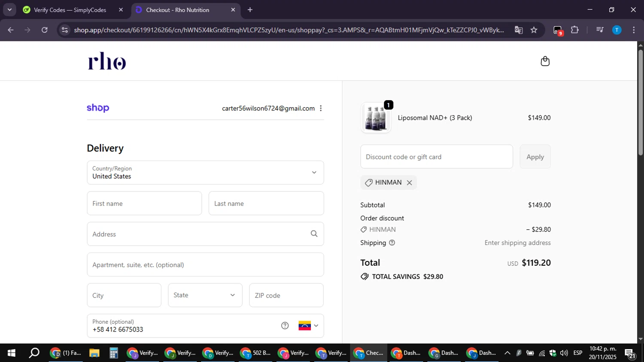This screenshot has height=362, width=644.
Task: Click 'Enter shipping address' text
Action: tap(517, 243)
